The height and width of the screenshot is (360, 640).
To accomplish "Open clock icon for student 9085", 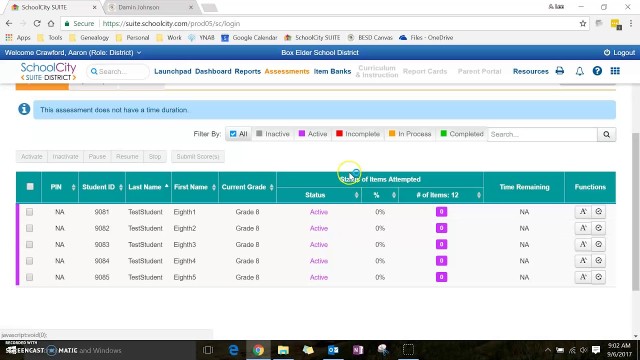I will coord(598,277).
